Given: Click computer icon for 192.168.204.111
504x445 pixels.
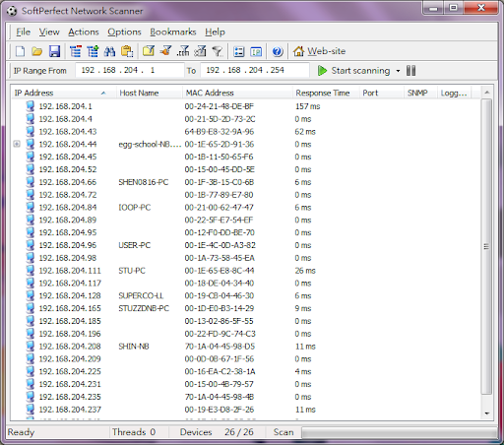Looking at the screenshot, I should pyautogui.click(x=31, y=271).
